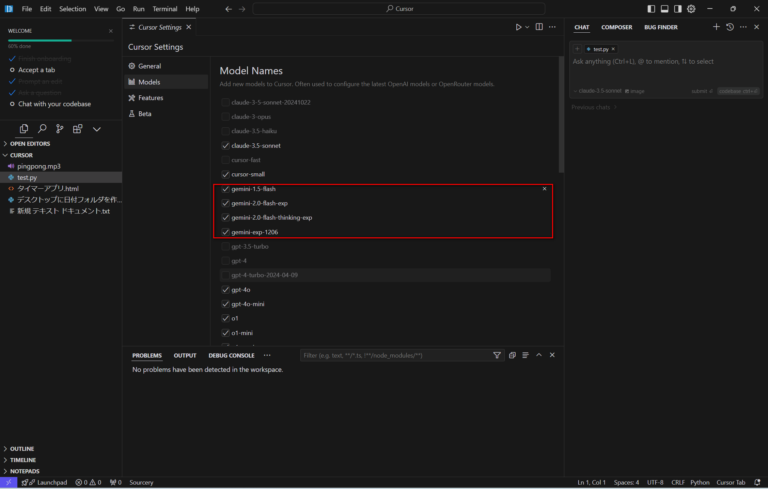
Task: Click the filter funnel icon in Problems panel
Action: pos(497,355)
